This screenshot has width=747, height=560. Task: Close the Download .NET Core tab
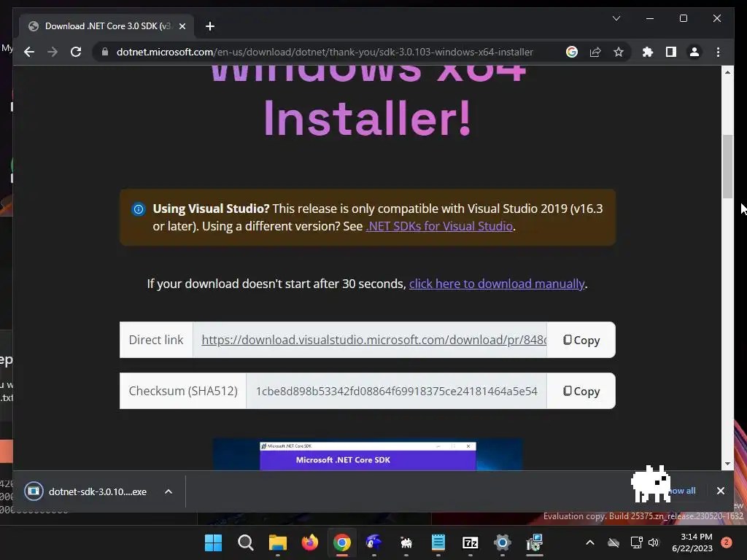point(182,26)
